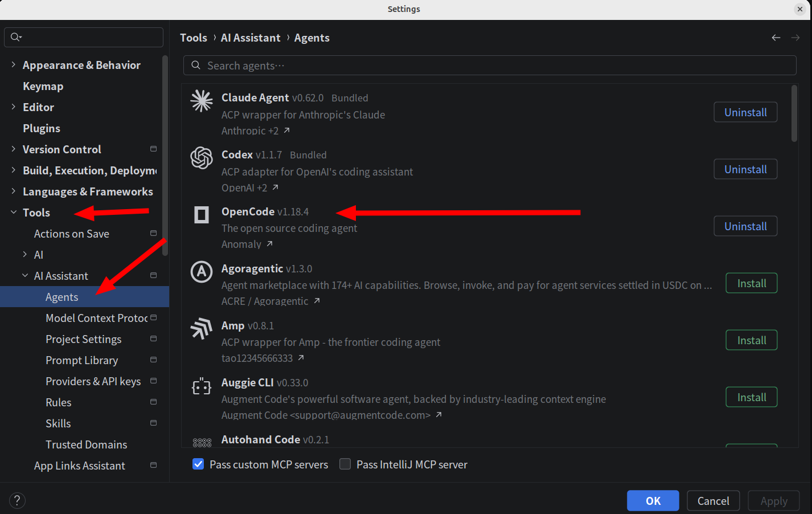Click the Codex OpenAI logo icon

click(202, 158)
